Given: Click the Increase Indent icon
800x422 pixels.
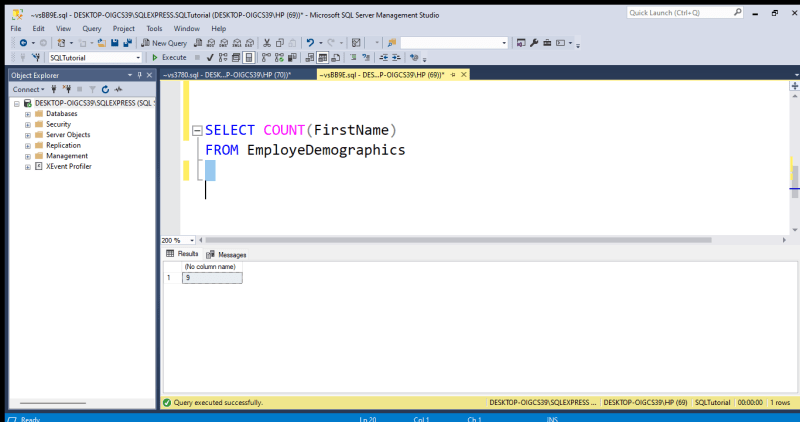Looking at the screenshot, I should tap(396, 58).
